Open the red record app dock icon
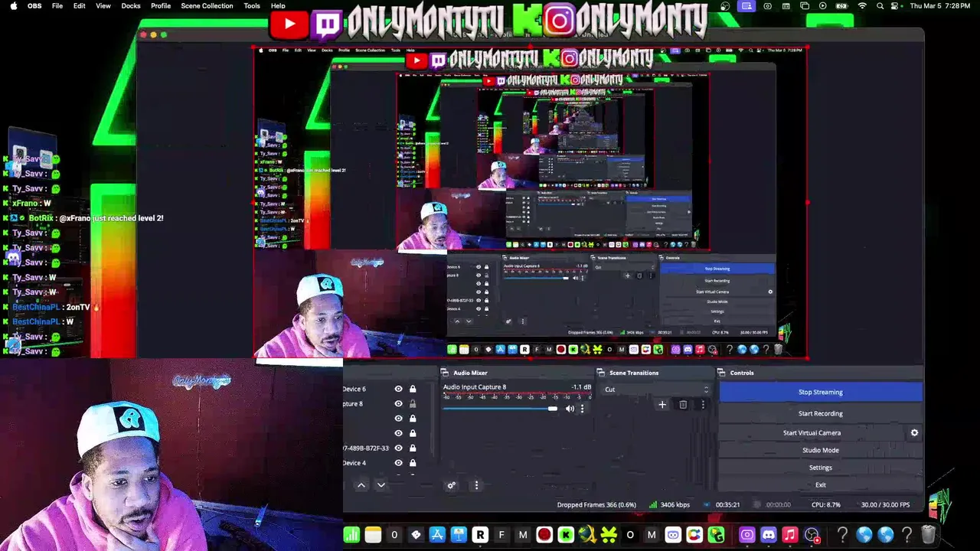 click(x=544, y=535)
